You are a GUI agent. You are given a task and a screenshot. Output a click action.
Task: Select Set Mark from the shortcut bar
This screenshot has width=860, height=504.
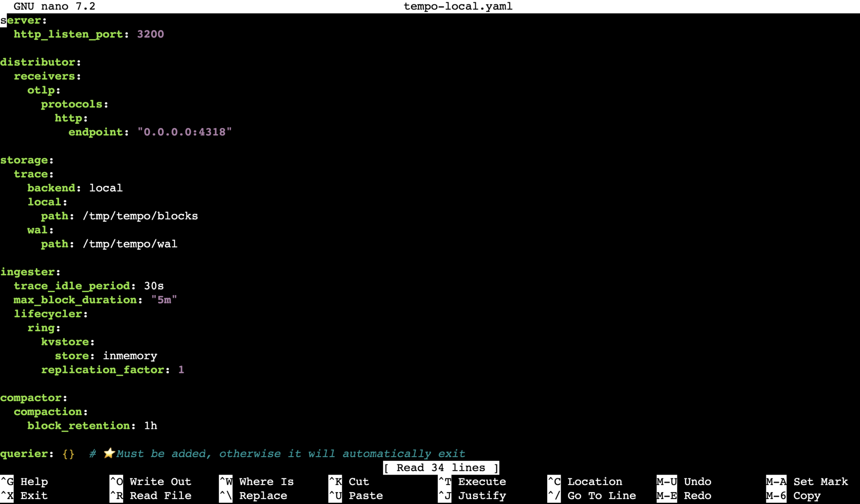817,481
